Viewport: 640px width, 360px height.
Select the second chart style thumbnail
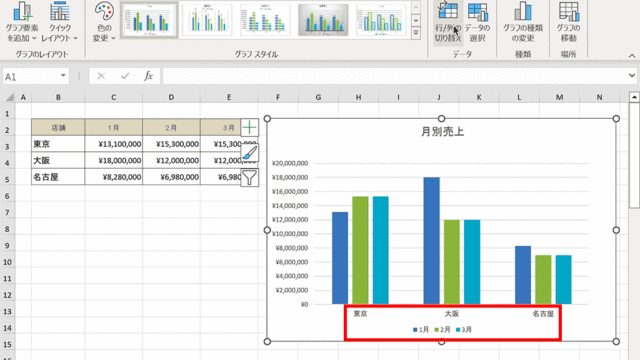[x=207, y=20]
